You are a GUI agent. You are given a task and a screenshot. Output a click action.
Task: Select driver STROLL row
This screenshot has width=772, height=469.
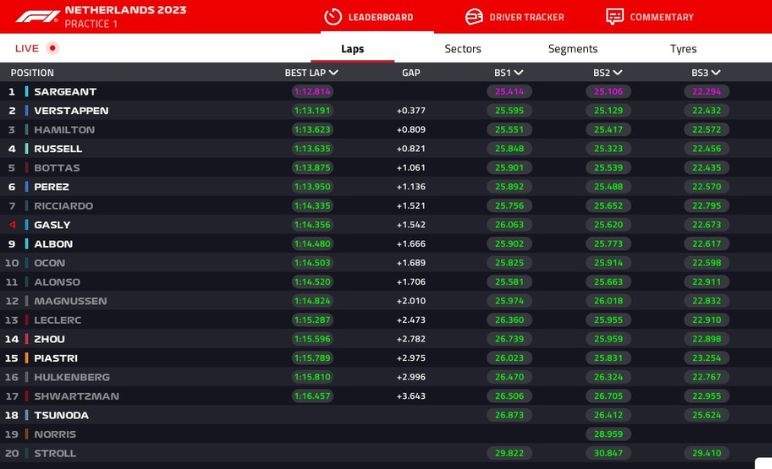pos(386,453)
